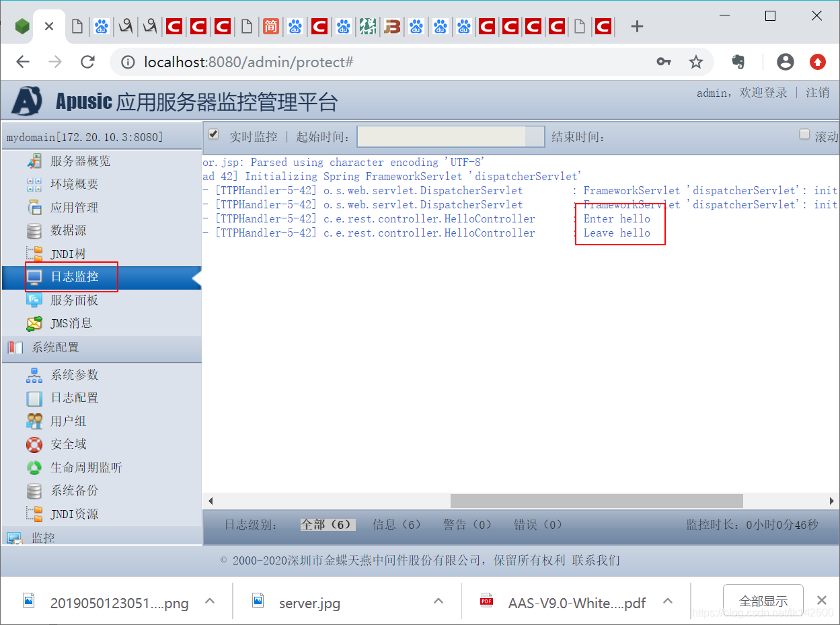840x625 pixels.
Task: Select the mydomain[172.20.10.3:8080] node
Action: click(x=85, y=137)
